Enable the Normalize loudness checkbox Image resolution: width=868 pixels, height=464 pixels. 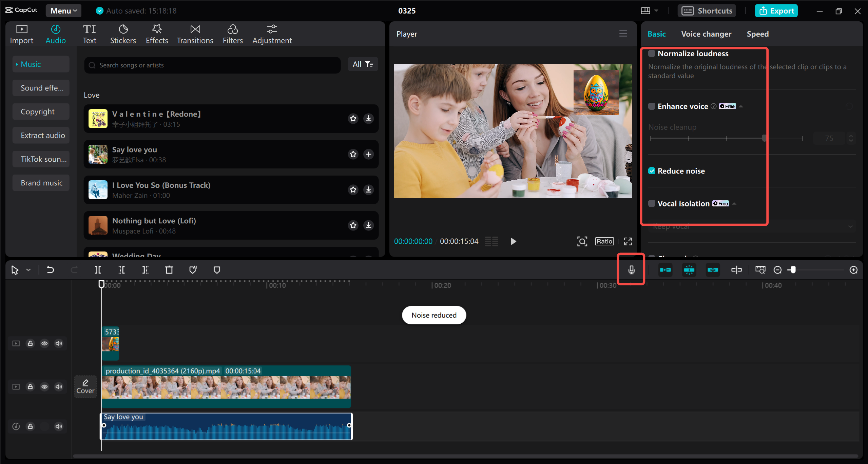(652, 53)
